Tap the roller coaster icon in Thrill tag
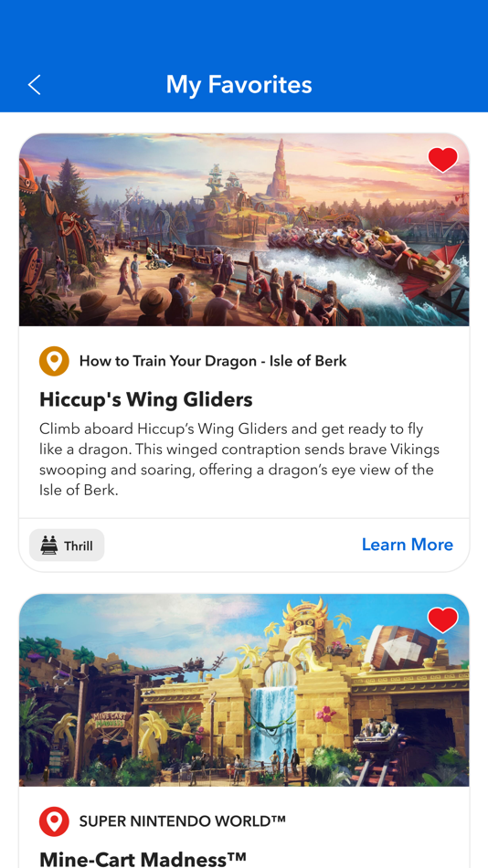The image size is (488, 868). tap(48, 545)
